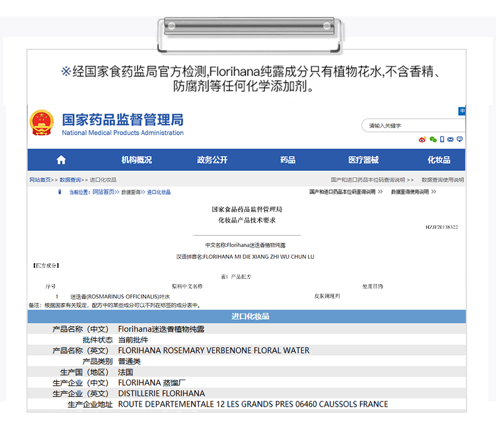Open the 药品 menu

point(288,160)
